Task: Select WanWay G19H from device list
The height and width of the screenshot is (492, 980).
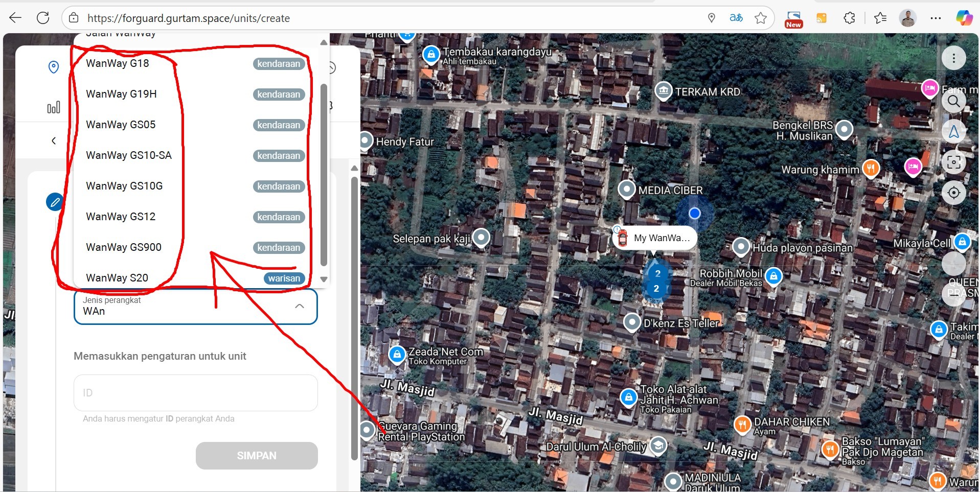Action: tap(122, 94)
